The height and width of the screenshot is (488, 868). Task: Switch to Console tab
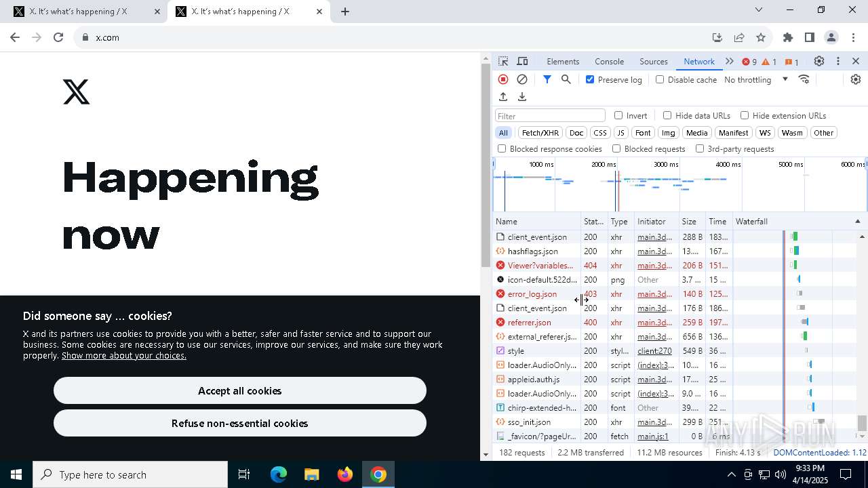[609, 61]
